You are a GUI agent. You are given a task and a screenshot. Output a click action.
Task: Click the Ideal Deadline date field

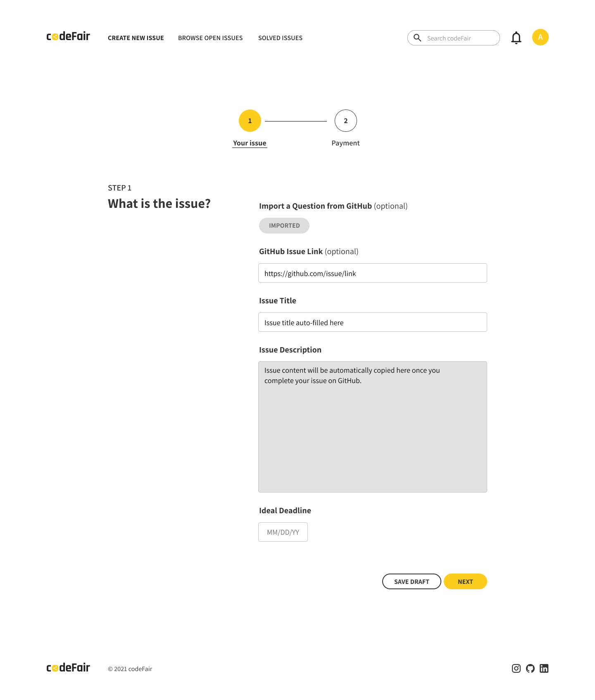(283, 532)
